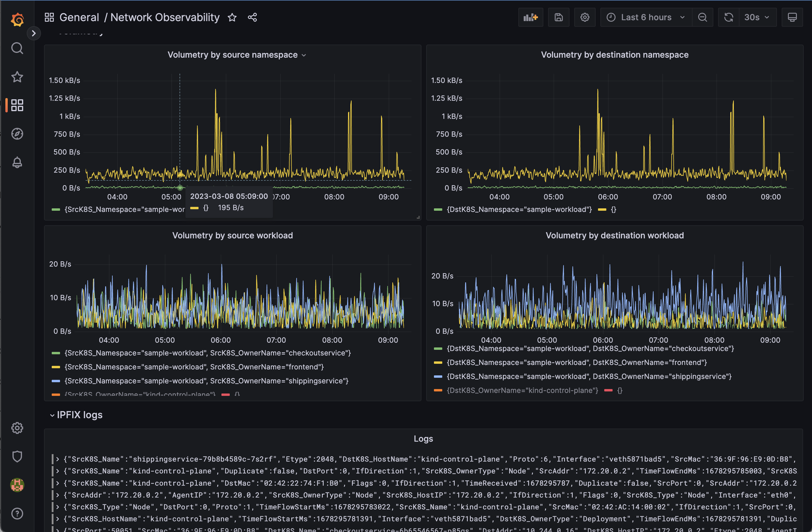Open dashboard settings gear
812x532 pixels.
point(585,17)
